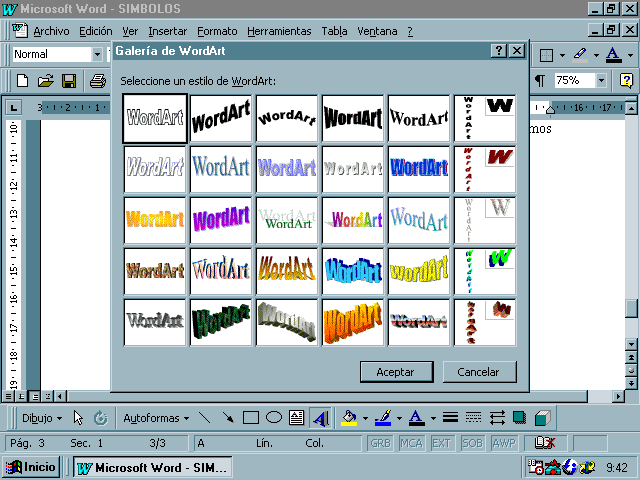Click the Inicio start button
The height and width of the screenshot is (480, 640).
point(31,467)
